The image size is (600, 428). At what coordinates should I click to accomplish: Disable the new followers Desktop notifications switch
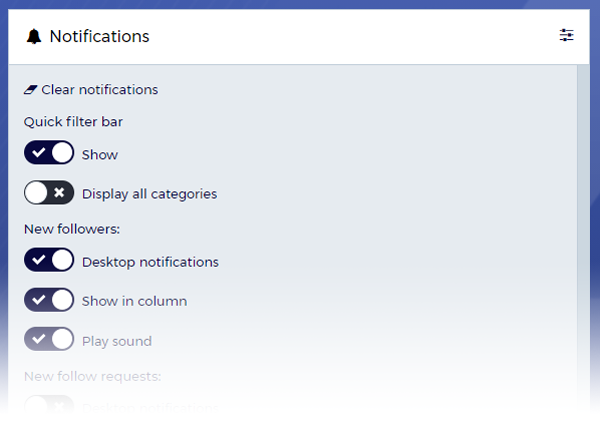pos(49,261)
